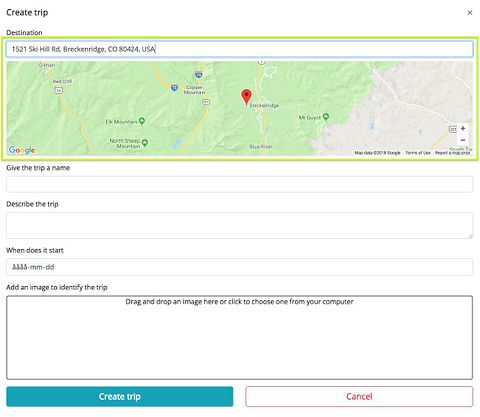Click the Copper Mountain map label

195,90
